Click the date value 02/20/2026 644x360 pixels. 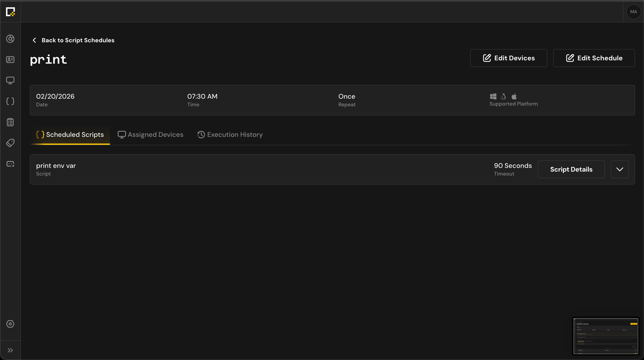[55, 96]
